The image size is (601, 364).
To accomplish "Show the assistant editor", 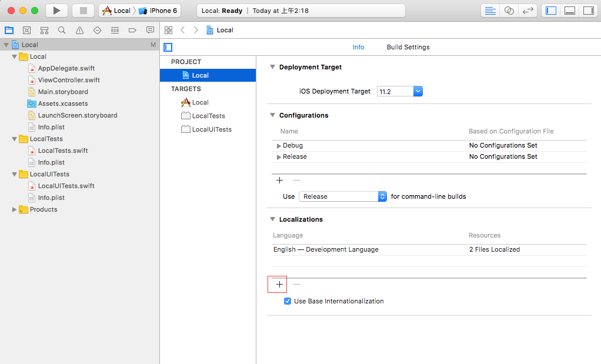I will 509,11.
